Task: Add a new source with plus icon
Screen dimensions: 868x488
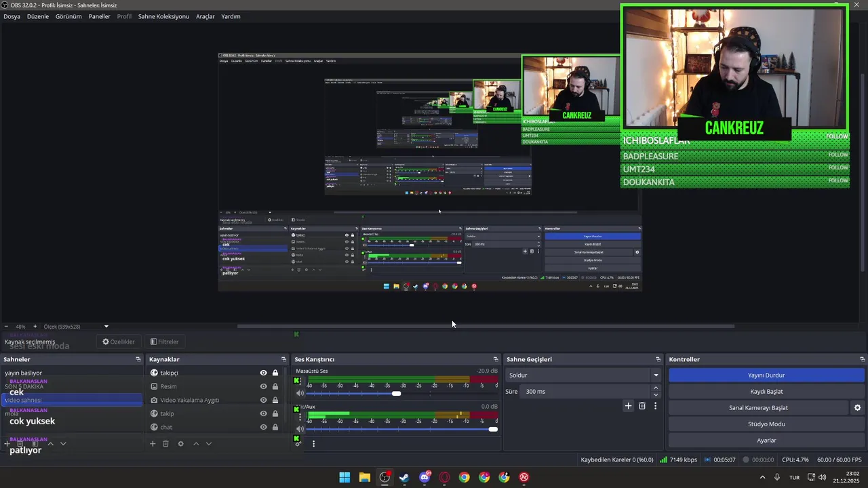Action: tap(153, 444)
